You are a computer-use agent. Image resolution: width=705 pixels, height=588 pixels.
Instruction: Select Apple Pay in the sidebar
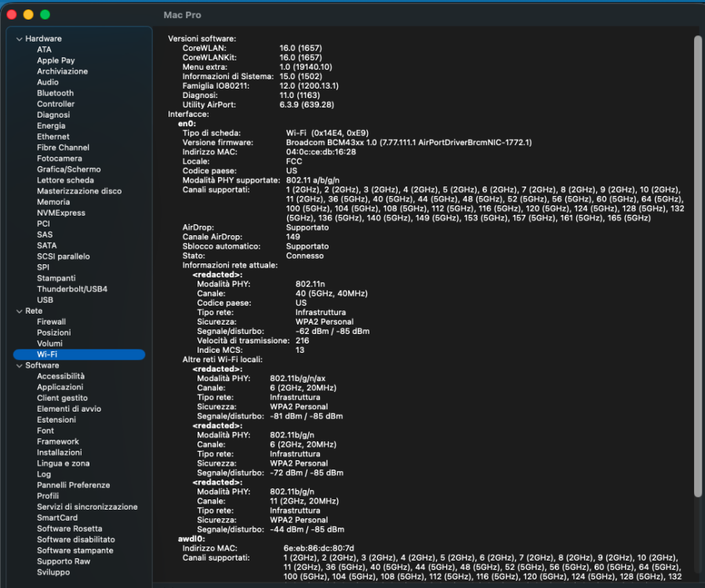coord(56,60)
